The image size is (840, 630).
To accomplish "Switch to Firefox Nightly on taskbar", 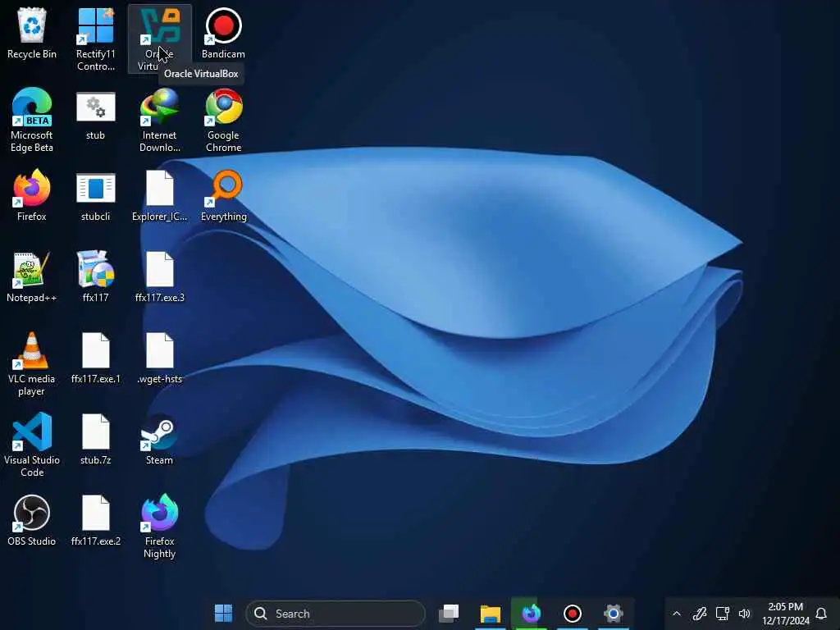I will click(532, 614).
